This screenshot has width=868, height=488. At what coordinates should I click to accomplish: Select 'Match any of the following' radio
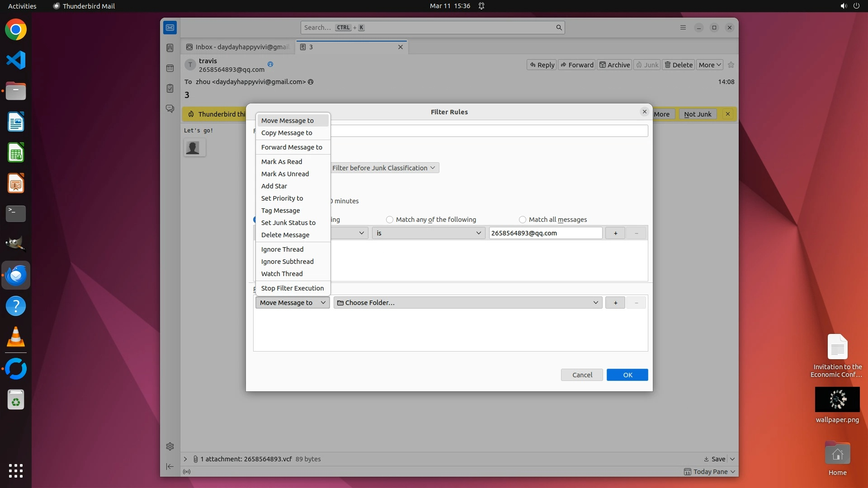[390, 220]
